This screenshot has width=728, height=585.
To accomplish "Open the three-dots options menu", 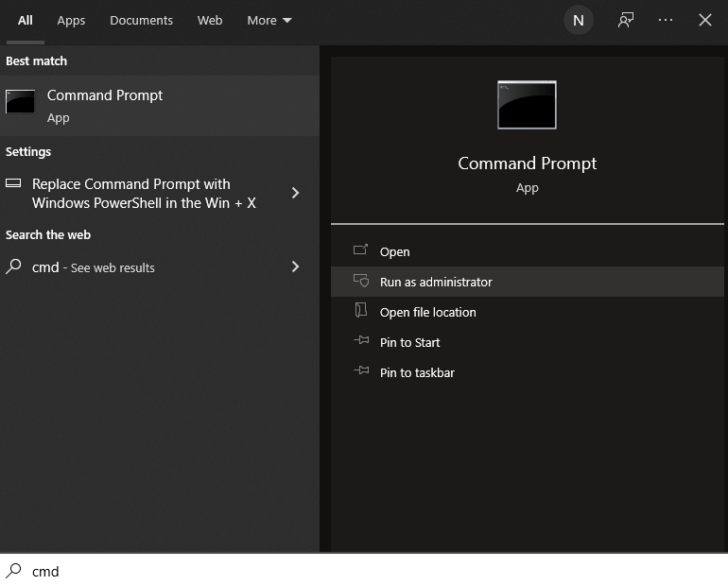I will click(666, 20).
